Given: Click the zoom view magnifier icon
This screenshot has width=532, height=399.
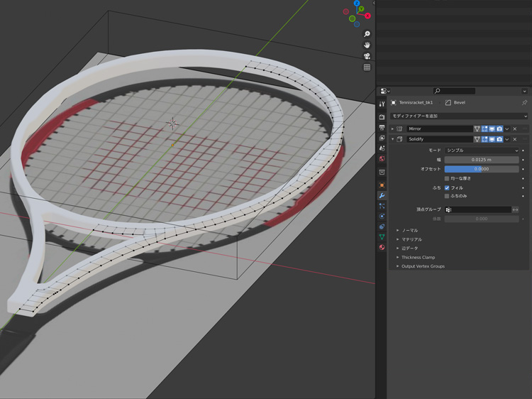Looking at the screenshot, I should (x=367, y=34).
